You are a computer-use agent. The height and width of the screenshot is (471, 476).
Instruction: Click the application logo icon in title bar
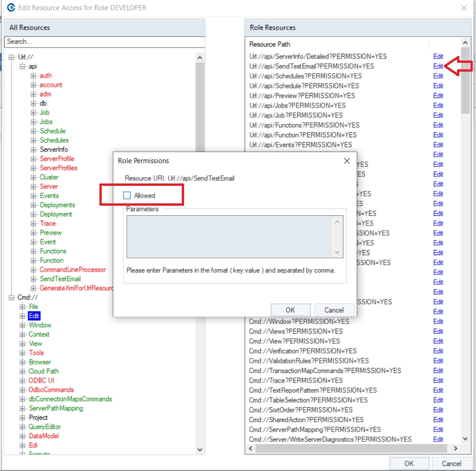[11, 7]
